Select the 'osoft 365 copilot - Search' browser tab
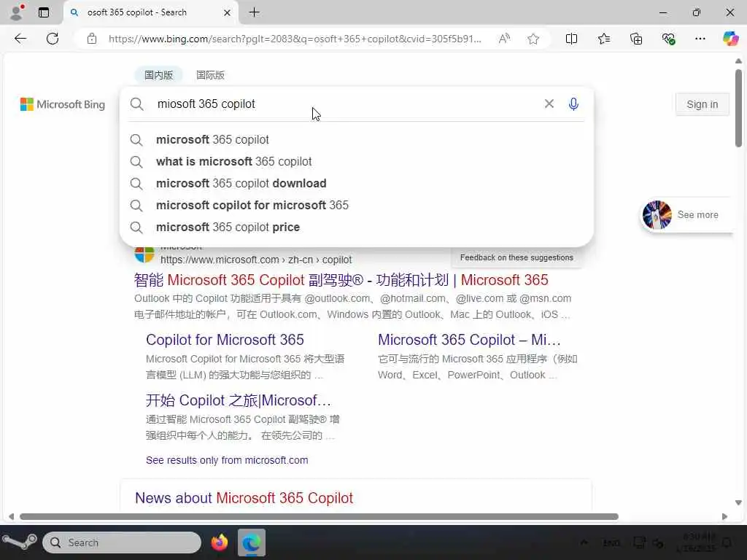Image resolution: width=747 pixels, height=560 pixels. click(150, 12)
